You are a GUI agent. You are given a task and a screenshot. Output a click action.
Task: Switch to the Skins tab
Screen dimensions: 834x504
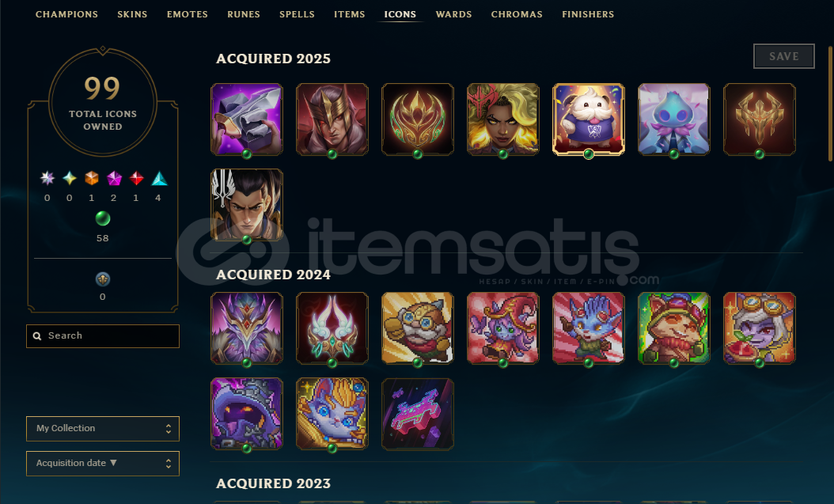tap(132, 14)
